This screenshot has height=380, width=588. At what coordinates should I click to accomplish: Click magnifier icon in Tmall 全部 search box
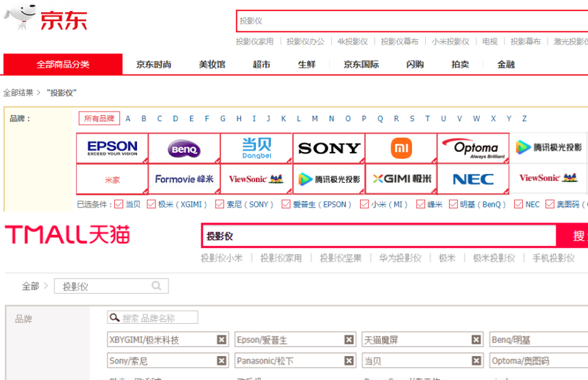click(x=156, y=286)
